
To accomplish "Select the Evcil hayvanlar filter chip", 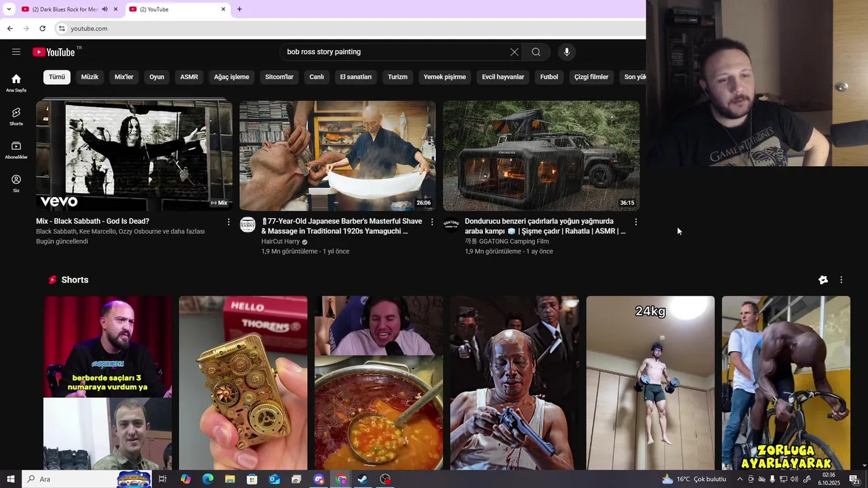I will (x=503, y=77).
